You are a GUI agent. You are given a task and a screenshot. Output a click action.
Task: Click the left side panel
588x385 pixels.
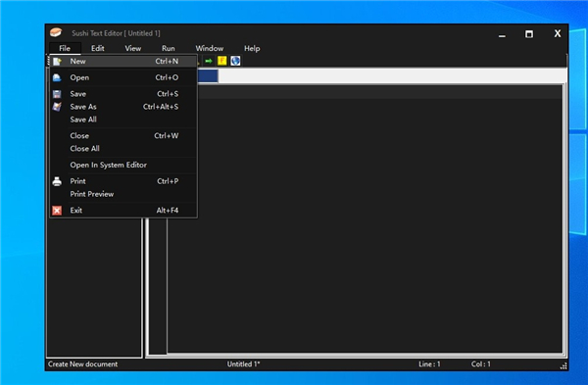click(x=94, y=287)
